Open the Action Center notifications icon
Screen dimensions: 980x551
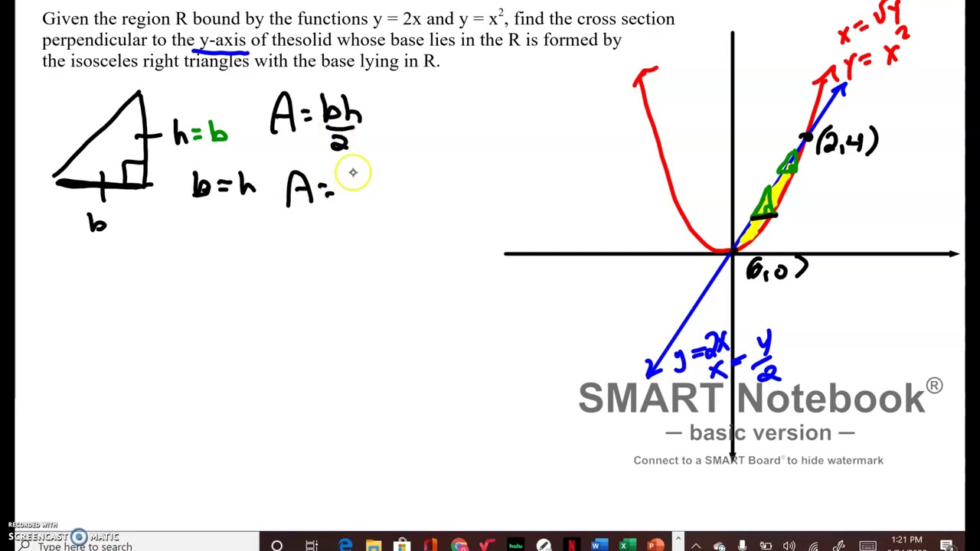(x=947, y=546)
